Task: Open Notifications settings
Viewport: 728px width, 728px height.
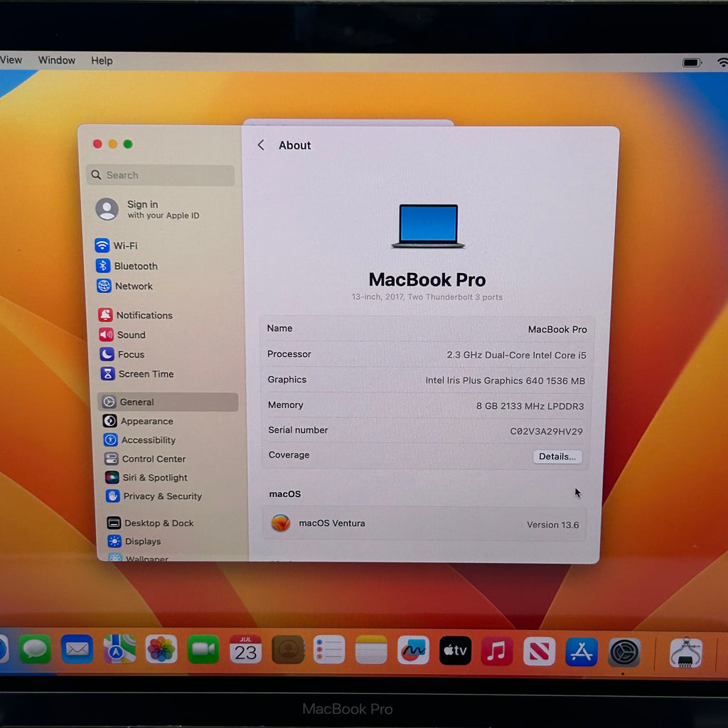Action: point(135,315)
